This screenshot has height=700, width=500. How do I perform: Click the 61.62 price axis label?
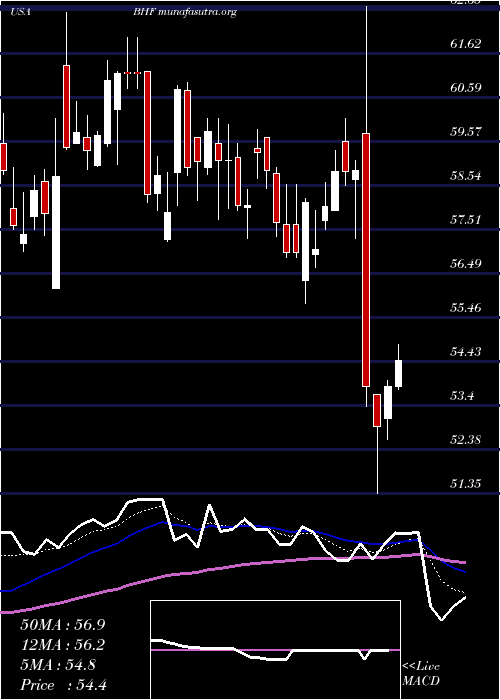pyautogui.click(x=466, y=44)
